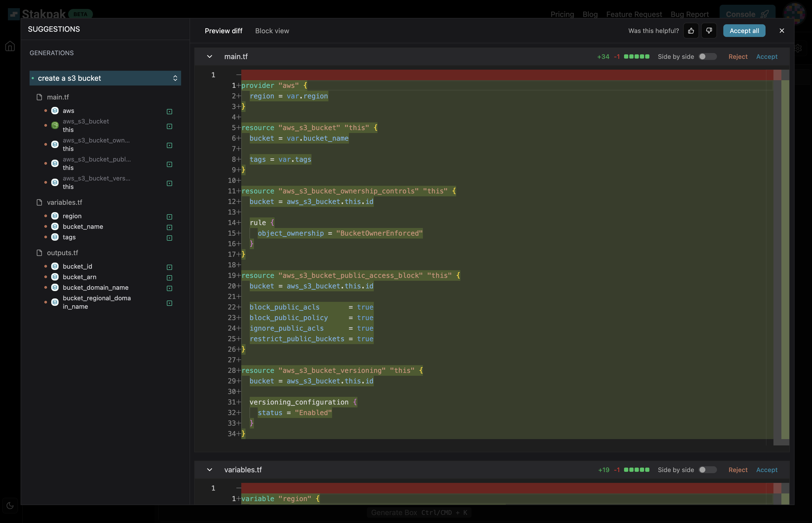Open the 'create a s3 bucket' generation dropdown

pyautogui.click(x=105, y=78)
